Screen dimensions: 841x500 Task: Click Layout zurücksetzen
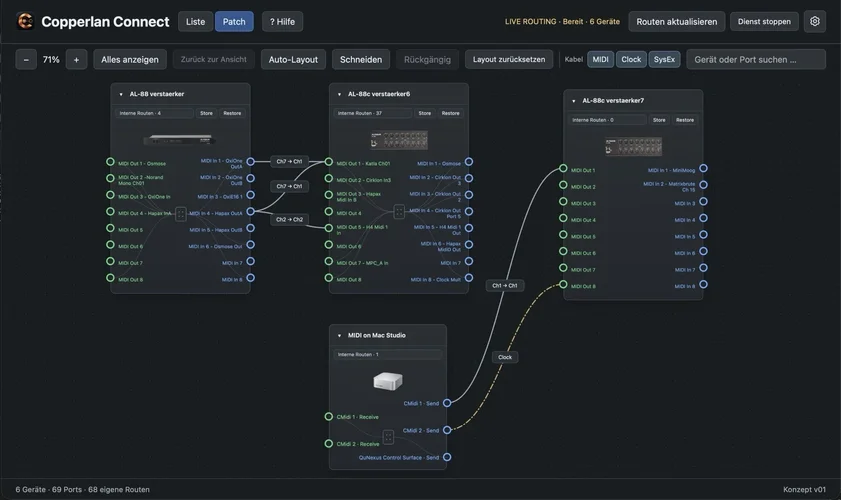[508, 60]
